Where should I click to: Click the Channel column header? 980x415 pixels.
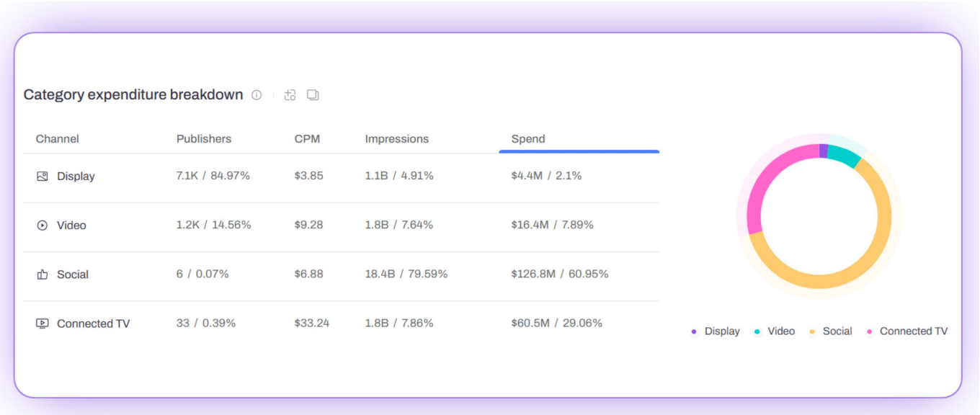[58, 139]
